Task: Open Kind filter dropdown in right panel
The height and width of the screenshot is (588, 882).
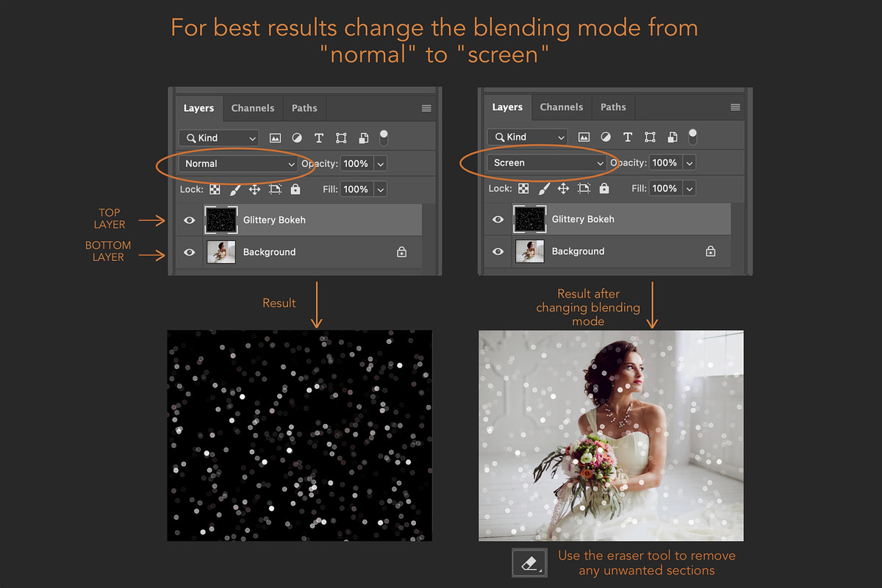Action: [528, 137]
